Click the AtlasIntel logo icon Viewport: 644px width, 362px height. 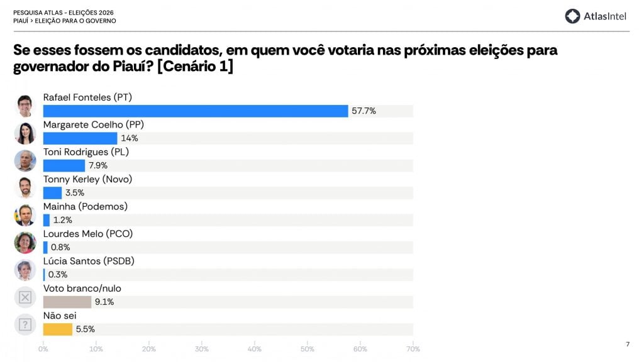click(572, 16)
